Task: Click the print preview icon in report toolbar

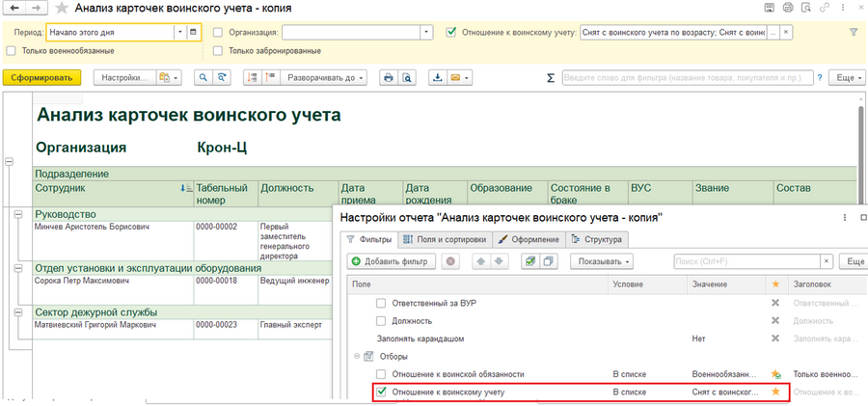Action: click(407, 77)
